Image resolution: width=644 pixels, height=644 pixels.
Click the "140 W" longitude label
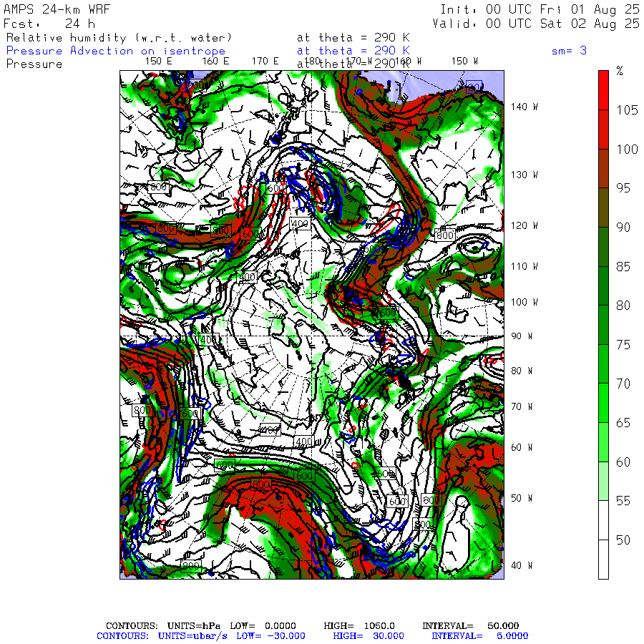pos(524,107)
